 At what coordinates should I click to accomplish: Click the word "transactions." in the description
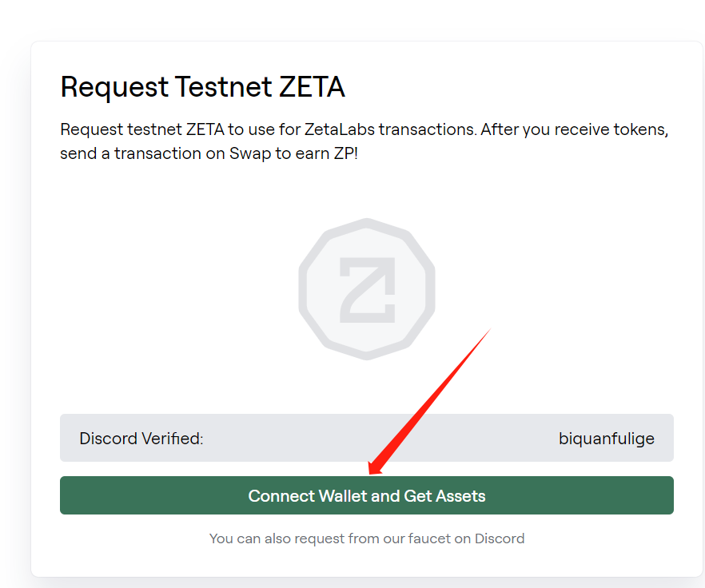[x=428, y=129]
